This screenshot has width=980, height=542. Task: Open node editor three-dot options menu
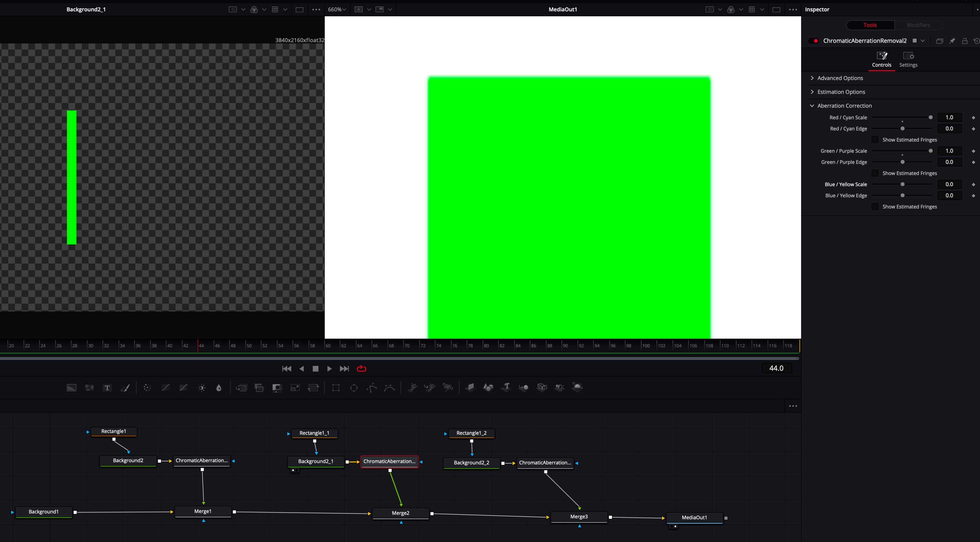click(x=793, y=406)
